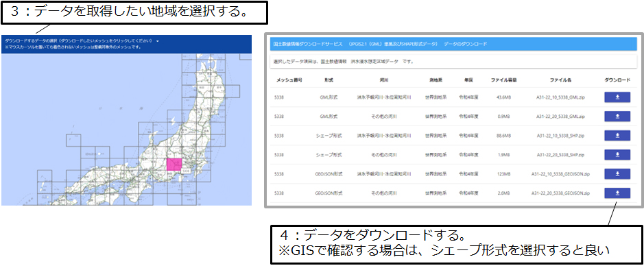Click the 形式 column header
The width and height of the screenshot is (644, 268).
pos(329,80)
